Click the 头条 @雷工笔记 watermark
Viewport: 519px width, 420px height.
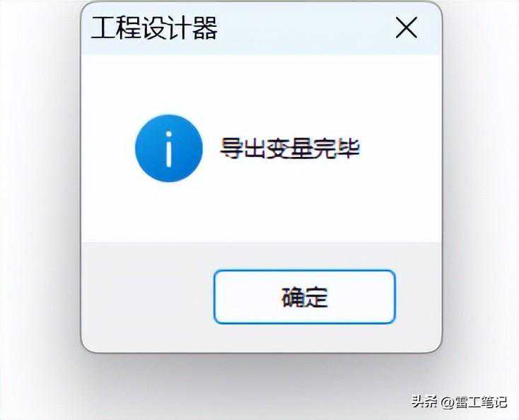click(x=459, y=402)
